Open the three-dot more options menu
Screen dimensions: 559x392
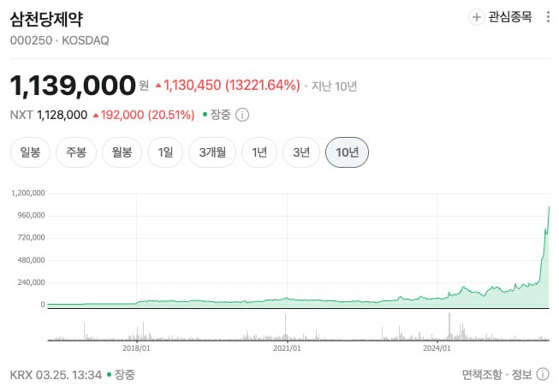point(549,17)
